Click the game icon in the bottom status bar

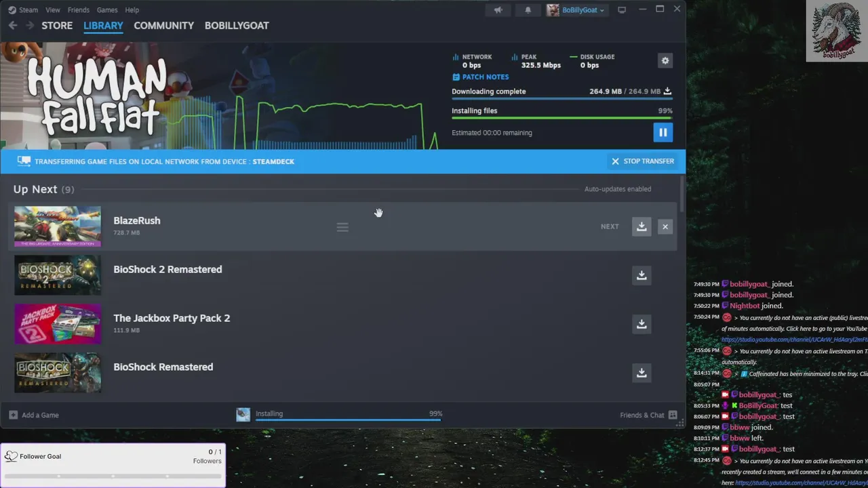click(243, 415)
